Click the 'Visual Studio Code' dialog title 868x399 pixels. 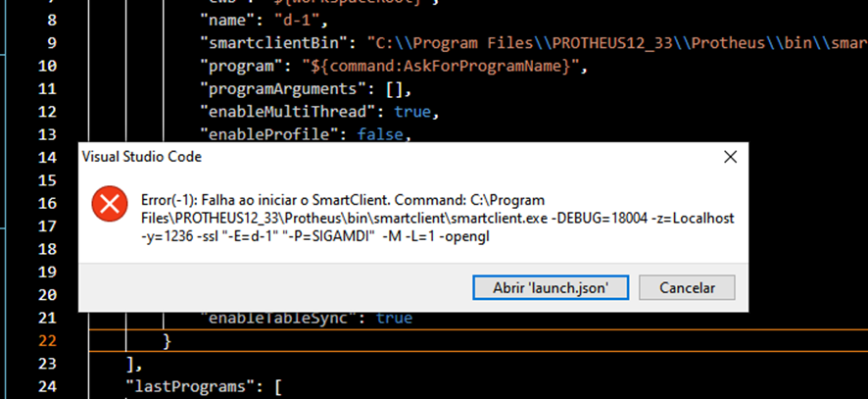coord(142,157)
